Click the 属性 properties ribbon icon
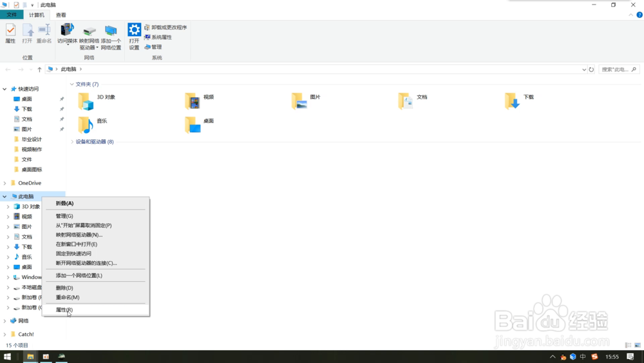 pos(10,34)
